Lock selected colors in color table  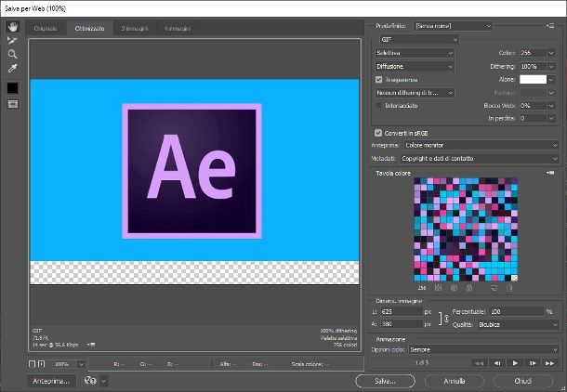(469, 288)
